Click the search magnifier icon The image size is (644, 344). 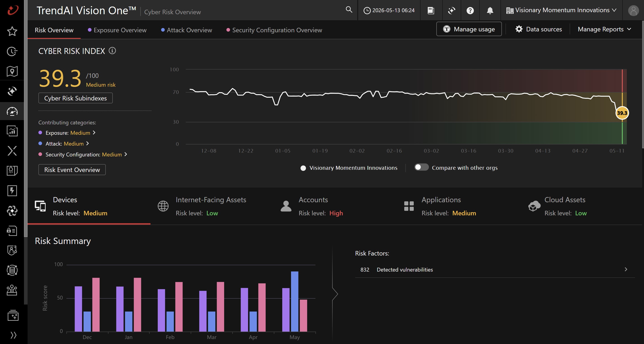point(349,10)
